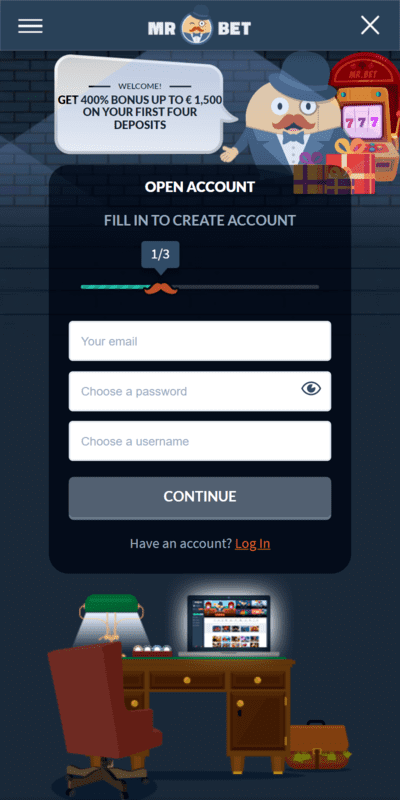Close the registration page
400x800 pixels.
(370, 25)
